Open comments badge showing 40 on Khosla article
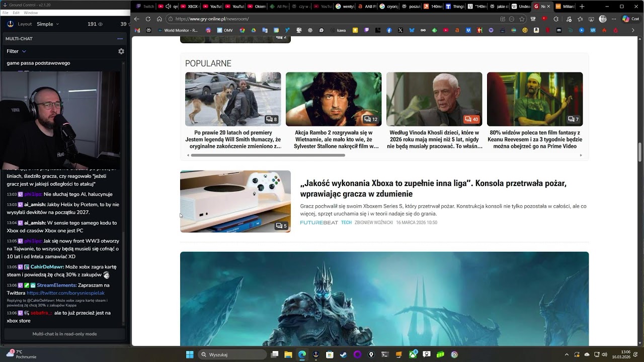The height and width of the screenshot is (362, 644). (x=471, y=119)
